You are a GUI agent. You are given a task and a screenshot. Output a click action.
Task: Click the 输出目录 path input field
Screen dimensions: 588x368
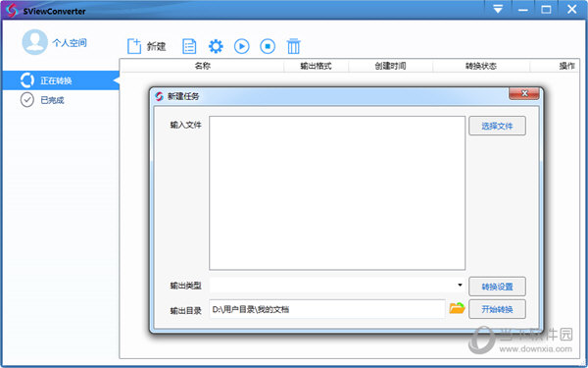click(327, 309)
